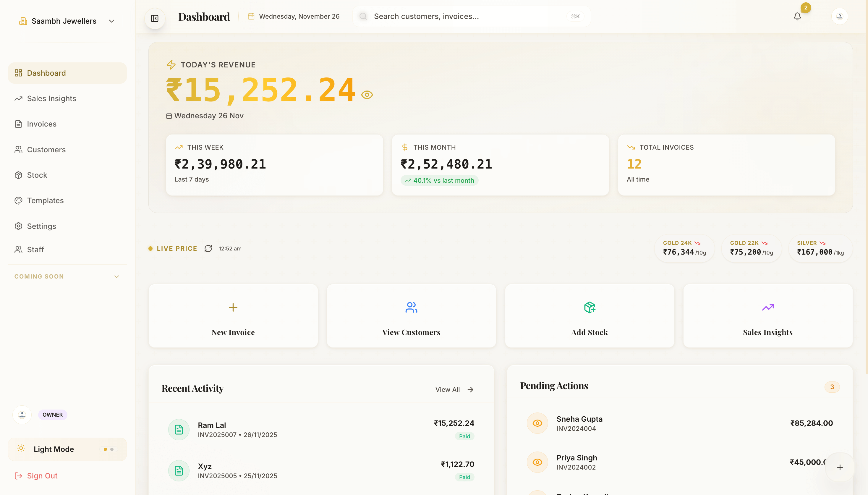The width and height of the screenshot is (868, 495).
Task: Expand the Saambh Jewellers business switcher
Action: [111, 21]
